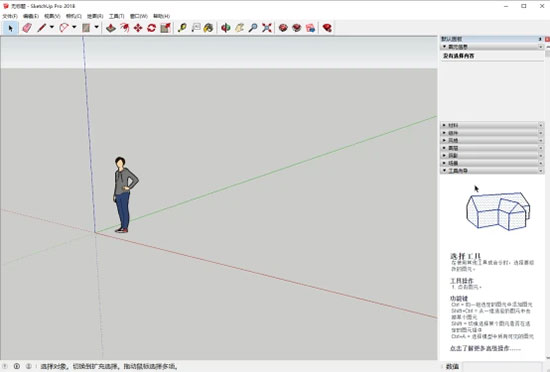The height and width of the screenshot is (372, 550).
Task: Choose the Arc drawing tool
Action: tap(64, 28)
